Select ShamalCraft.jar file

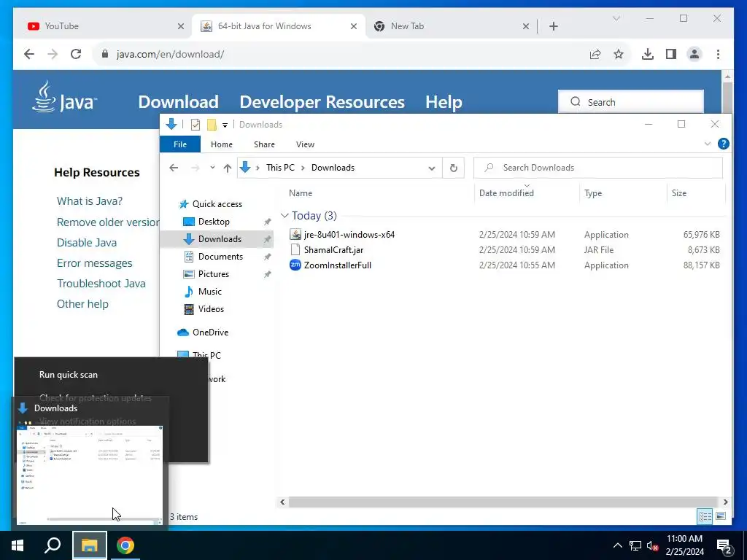click(x=333, y=249)
